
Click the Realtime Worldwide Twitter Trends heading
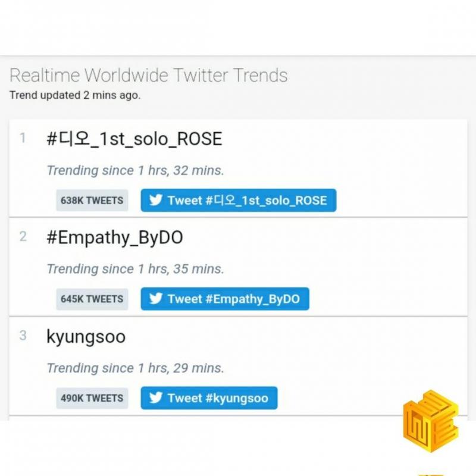coord(148,76)
